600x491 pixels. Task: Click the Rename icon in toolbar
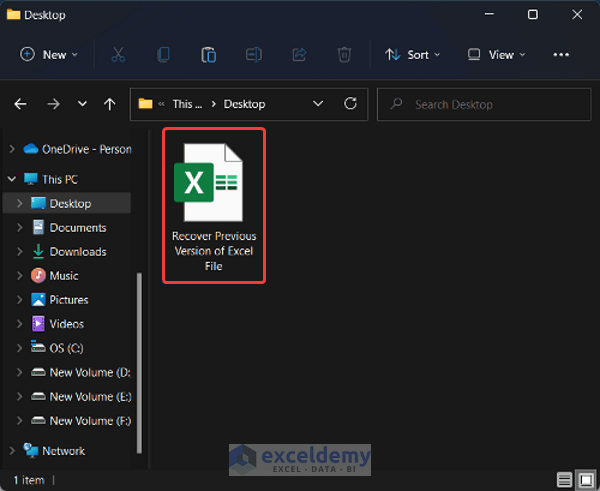coord(253,55)
